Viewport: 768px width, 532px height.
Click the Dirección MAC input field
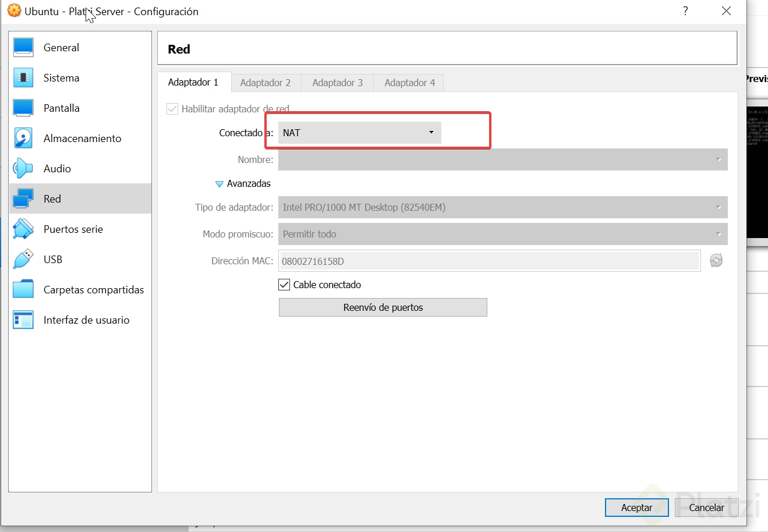489,261
